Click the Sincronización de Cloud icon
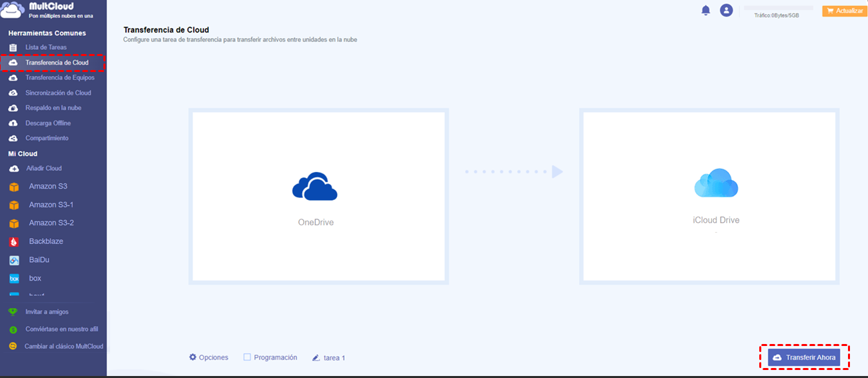The width and height of the screenshot is (868, 378). click(13, 93)
